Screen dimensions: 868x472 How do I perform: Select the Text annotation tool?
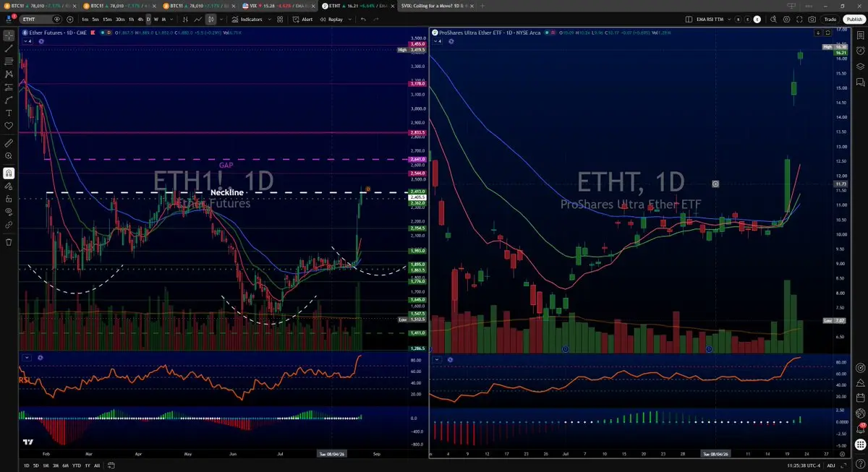pos(9,113)
